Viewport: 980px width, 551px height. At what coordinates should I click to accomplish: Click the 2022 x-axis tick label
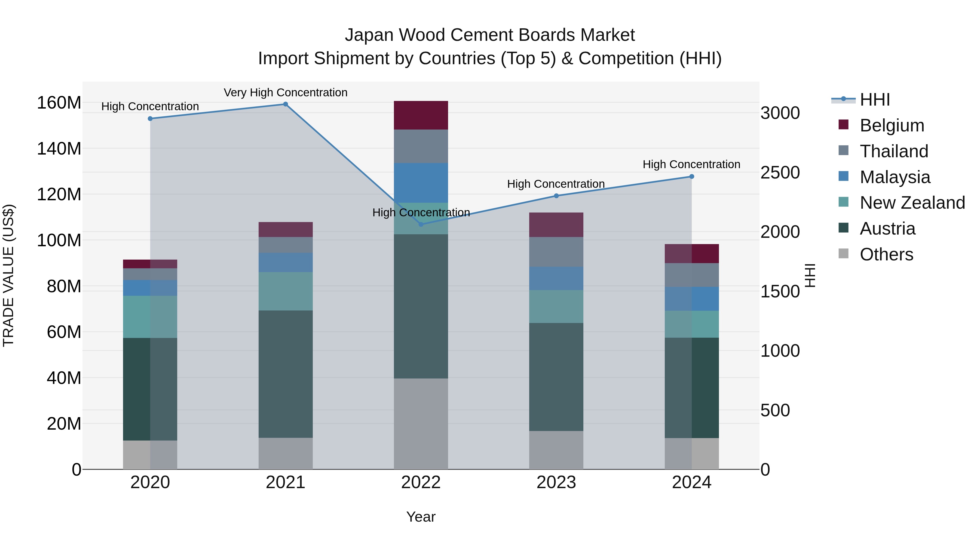point(421,482)
